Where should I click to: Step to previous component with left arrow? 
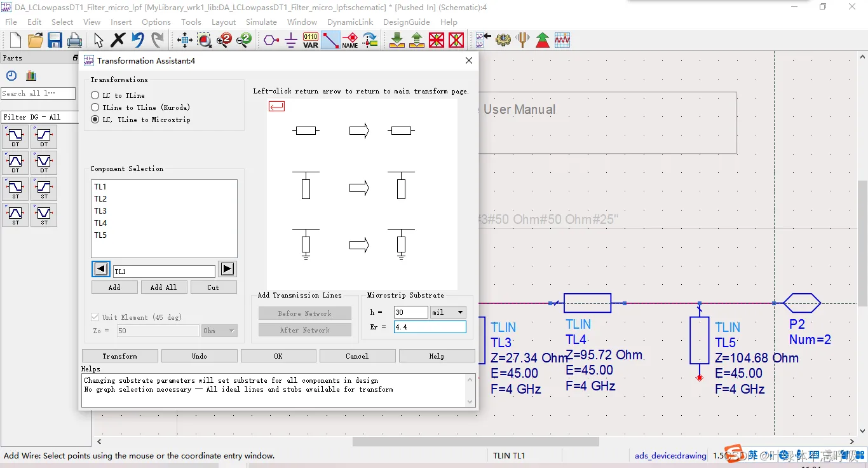pyautogui.click(x=100, y=269)
